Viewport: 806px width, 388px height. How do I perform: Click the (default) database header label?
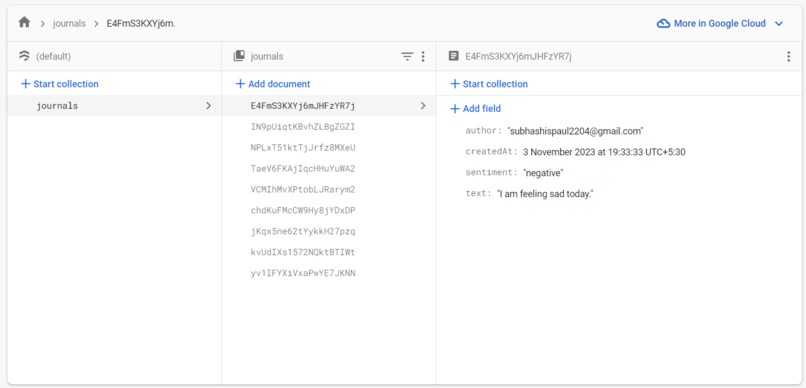tap(53, 57)
